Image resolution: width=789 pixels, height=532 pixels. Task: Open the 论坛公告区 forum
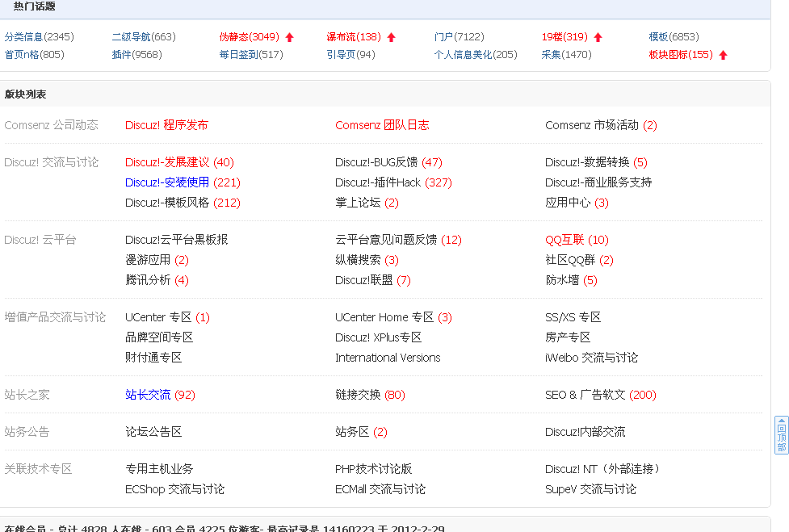point(153,431)
